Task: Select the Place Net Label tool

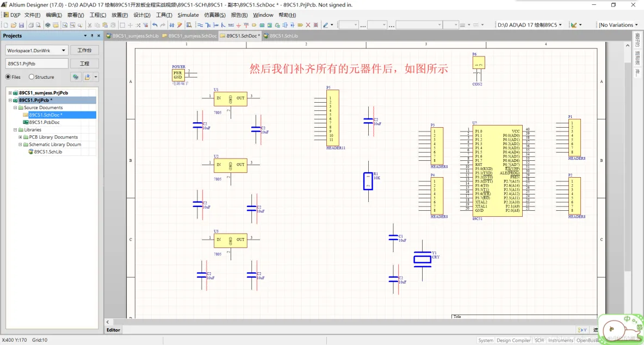Action: click(x=231, y=25)
